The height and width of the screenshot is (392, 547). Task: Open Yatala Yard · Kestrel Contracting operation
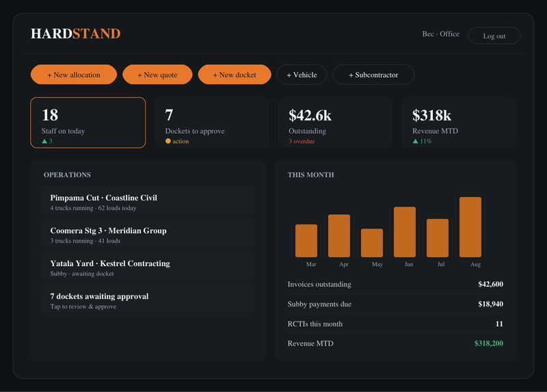pyautogui.click(x=148, y=266)
